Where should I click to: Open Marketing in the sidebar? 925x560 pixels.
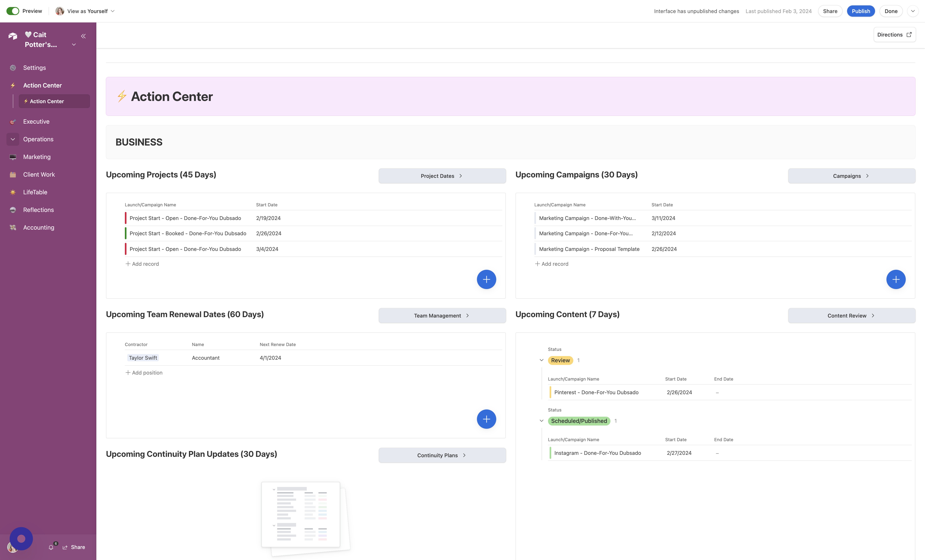37,157
